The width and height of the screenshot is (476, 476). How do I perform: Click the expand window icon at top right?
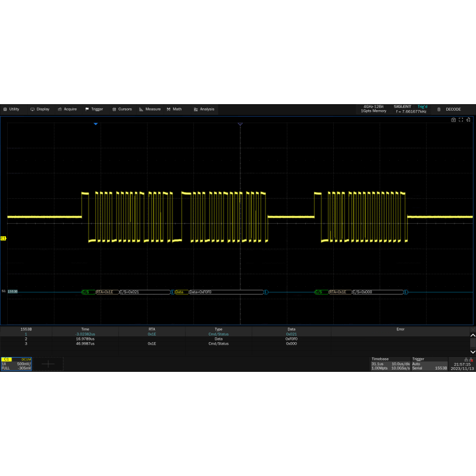[x=468, y=120]
